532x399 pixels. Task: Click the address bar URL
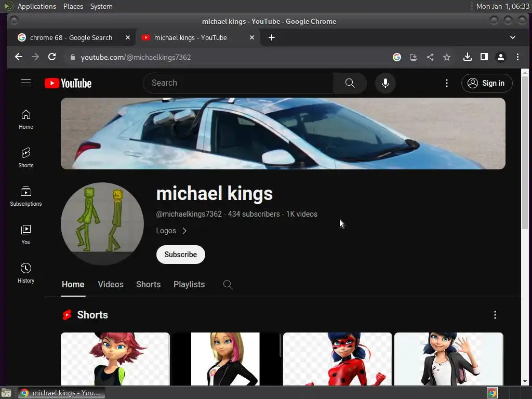[136, 57]
